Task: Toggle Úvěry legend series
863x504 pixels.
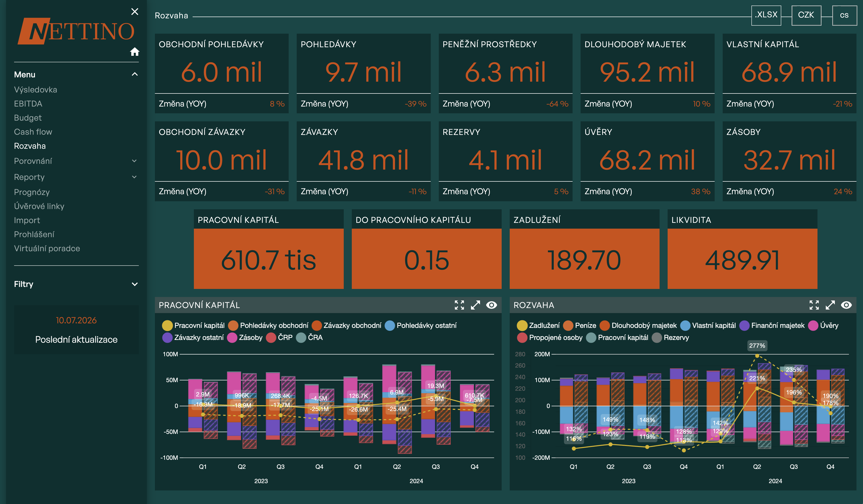Action: pyautogui.click(x=823, y=325)
